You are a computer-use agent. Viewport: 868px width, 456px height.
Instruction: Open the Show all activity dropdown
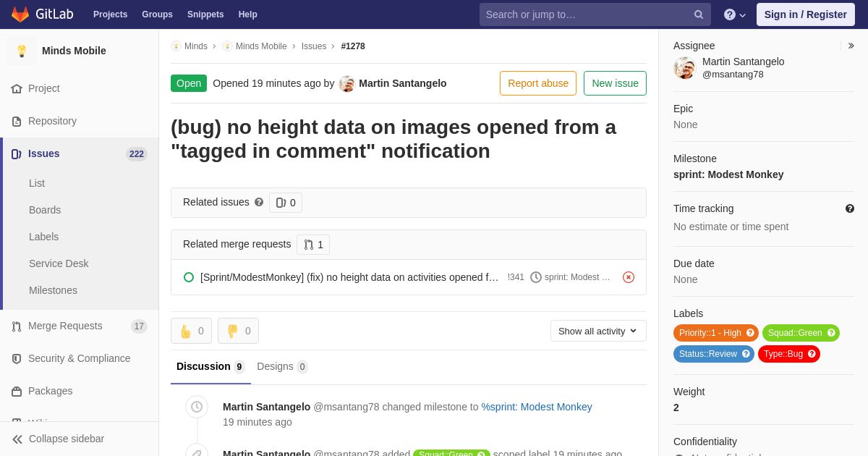click(x=598, y=331)
